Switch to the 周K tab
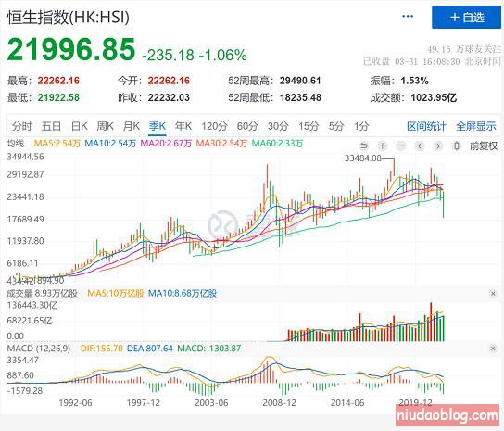 click(105, 126)
